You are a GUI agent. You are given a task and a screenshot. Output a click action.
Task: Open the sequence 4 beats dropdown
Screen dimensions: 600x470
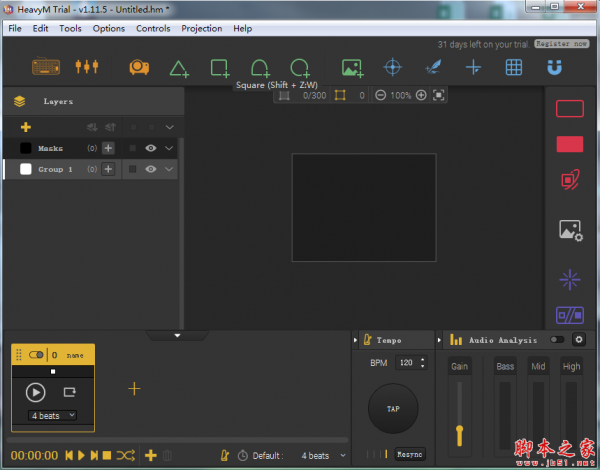coord(52,415)
